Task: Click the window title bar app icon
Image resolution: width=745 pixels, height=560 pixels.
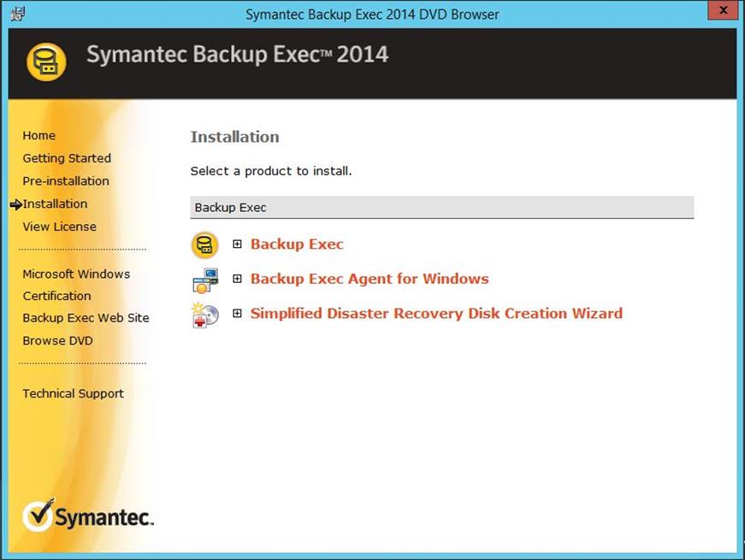Action: tap(18, 14)
